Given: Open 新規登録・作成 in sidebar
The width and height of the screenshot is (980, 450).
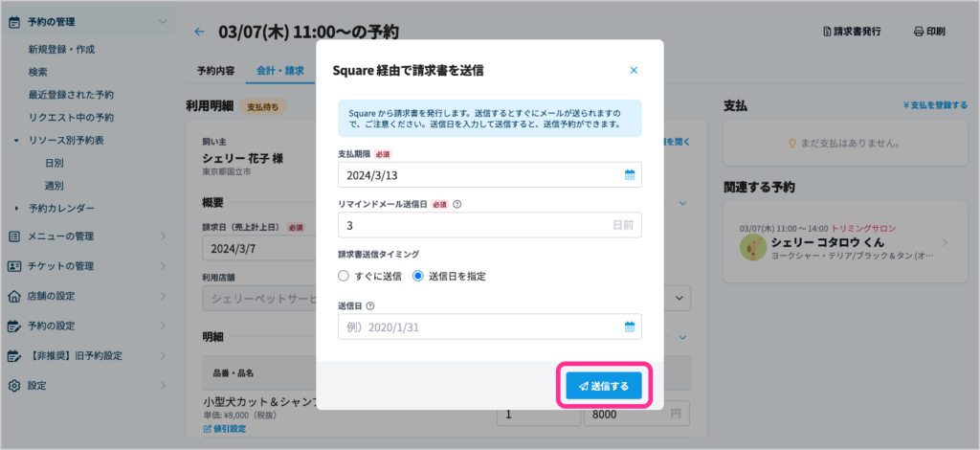Looking at the screenshot, I should pos(61,49).
